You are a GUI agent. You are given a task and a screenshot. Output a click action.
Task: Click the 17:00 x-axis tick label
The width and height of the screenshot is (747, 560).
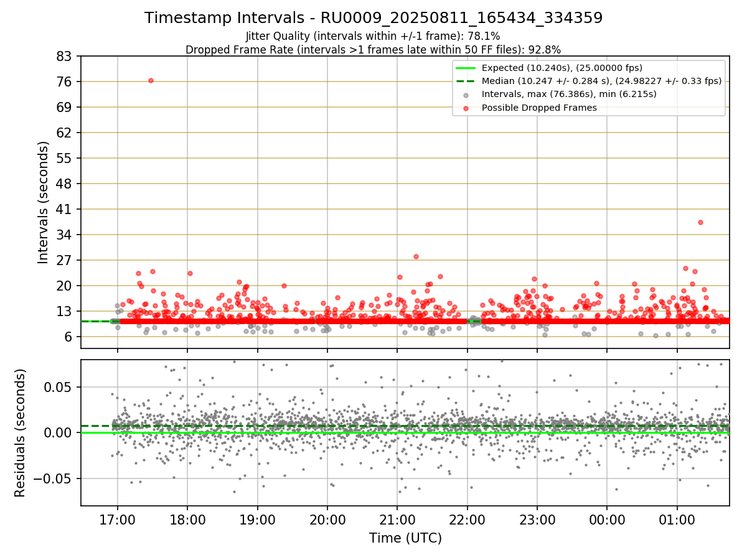(x=118, y=520)
